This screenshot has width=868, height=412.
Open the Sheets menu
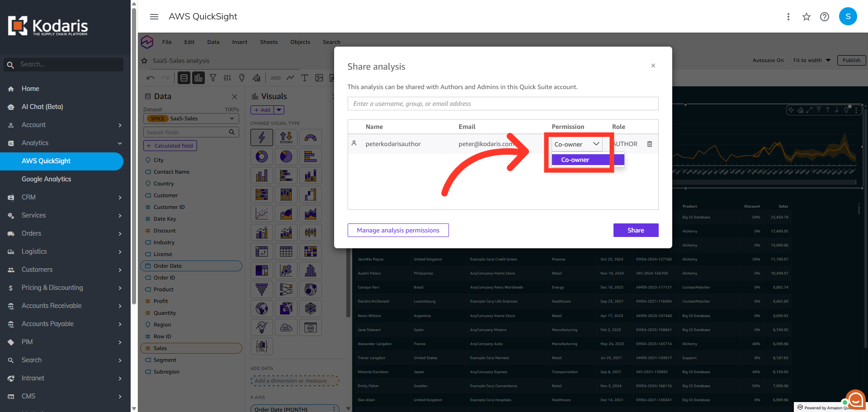tap(269, 42)
